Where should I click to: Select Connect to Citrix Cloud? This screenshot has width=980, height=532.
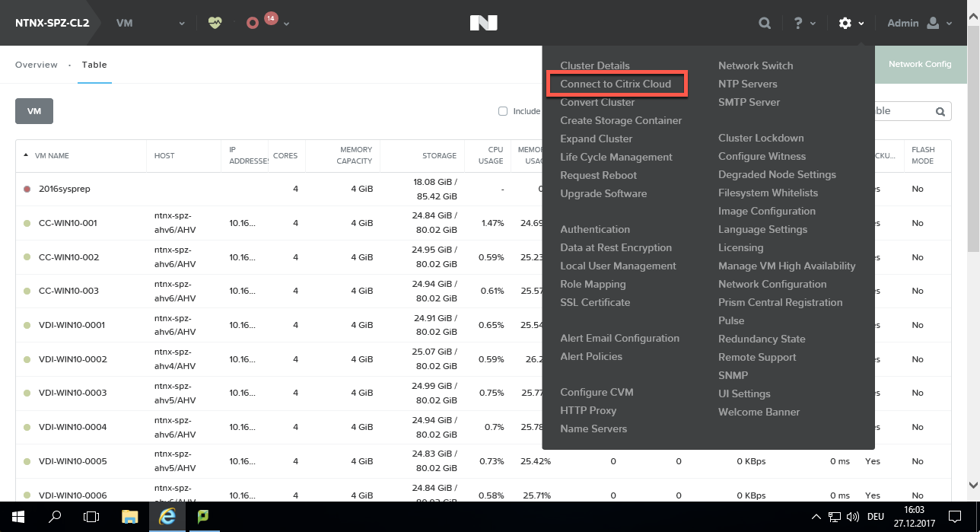616,84
